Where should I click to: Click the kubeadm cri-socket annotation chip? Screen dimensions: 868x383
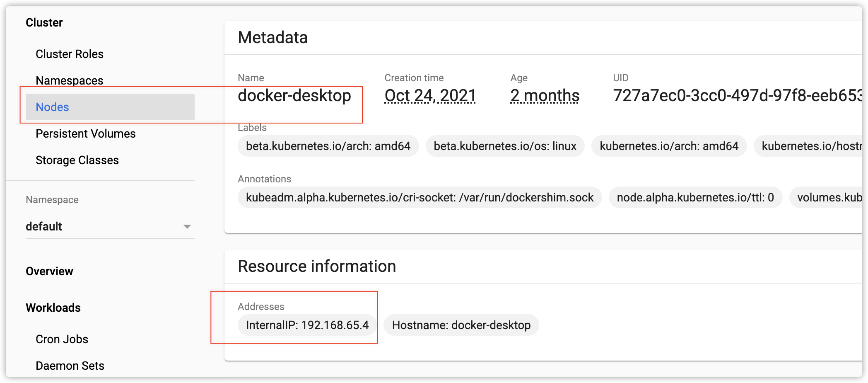tap(420, 197)
